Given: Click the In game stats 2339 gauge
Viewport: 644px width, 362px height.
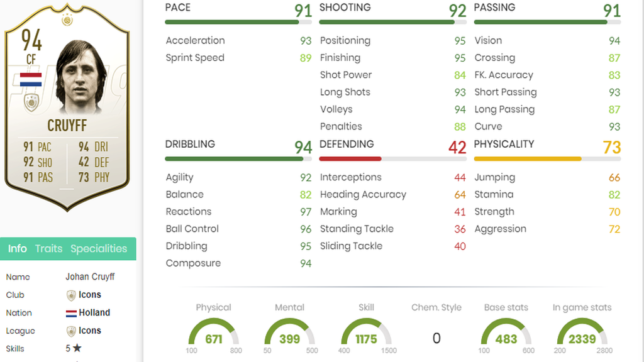Looking at the screenshot, I should pos(582,332).
